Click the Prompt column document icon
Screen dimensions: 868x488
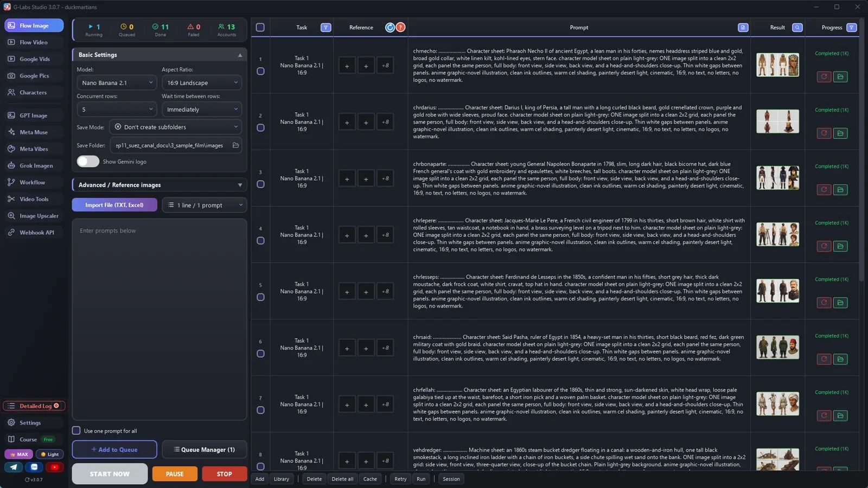743,27
